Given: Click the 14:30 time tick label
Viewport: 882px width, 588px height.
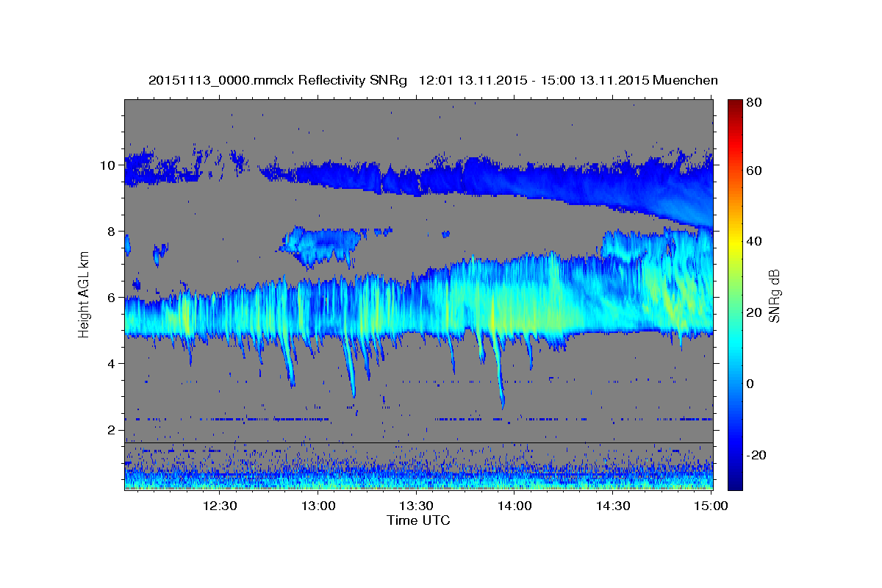Looking at the screenshot, I should [612, 506].
